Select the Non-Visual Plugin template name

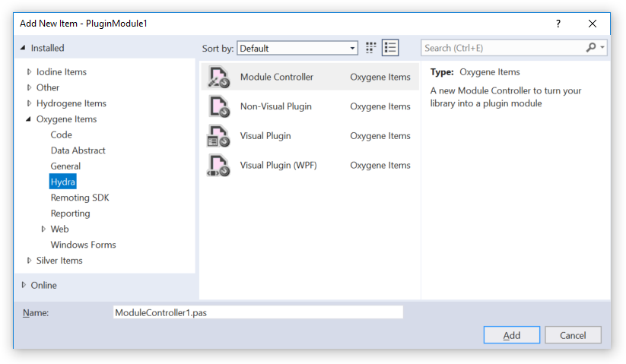point(276,106)
